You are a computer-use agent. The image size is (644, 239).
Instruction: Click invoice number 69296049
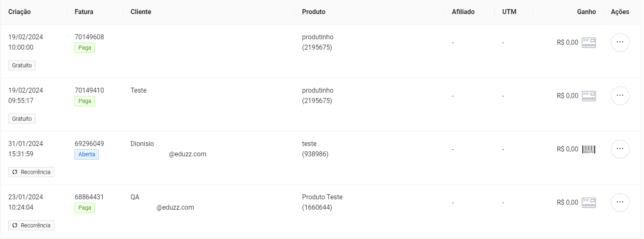tap(89, 144)
